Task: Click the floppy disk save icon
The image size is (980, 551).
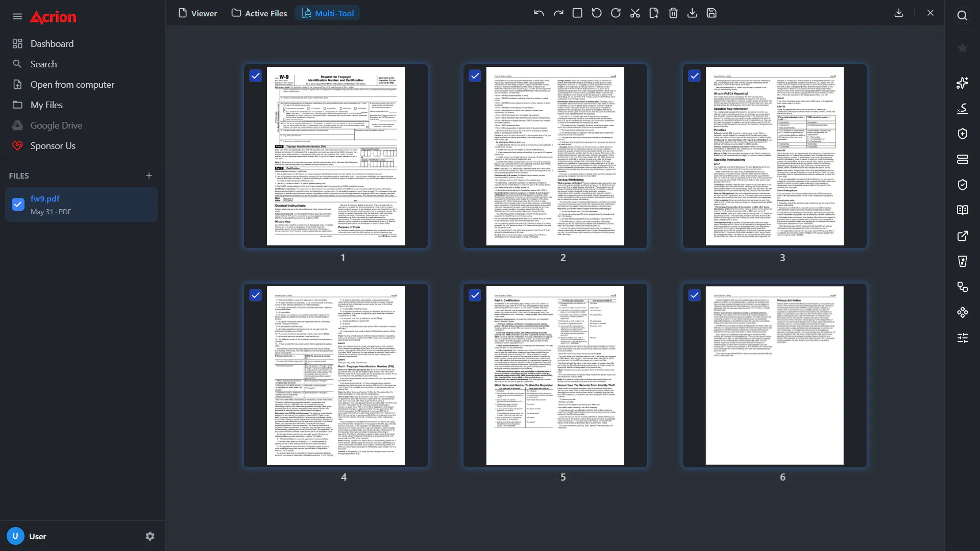Action: 712,13
